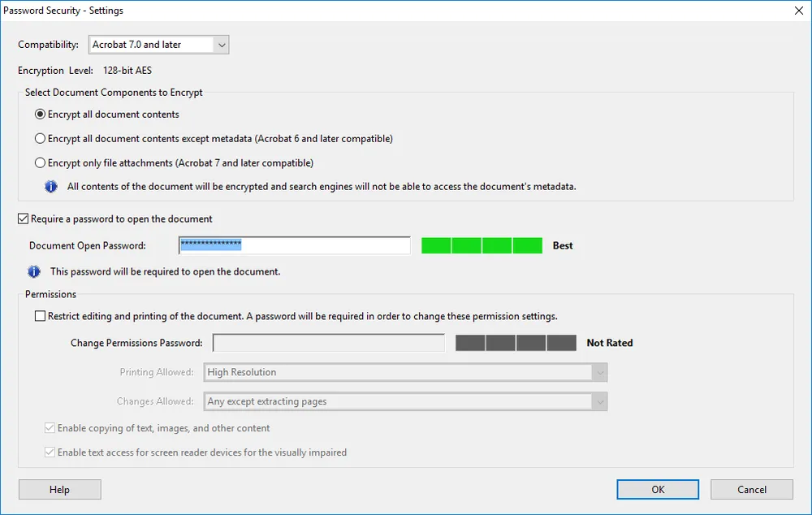Viewport: 812px width, 515px height.
Task: Open Help for password security
Action: pyautogui.click(x=59, y=490)
